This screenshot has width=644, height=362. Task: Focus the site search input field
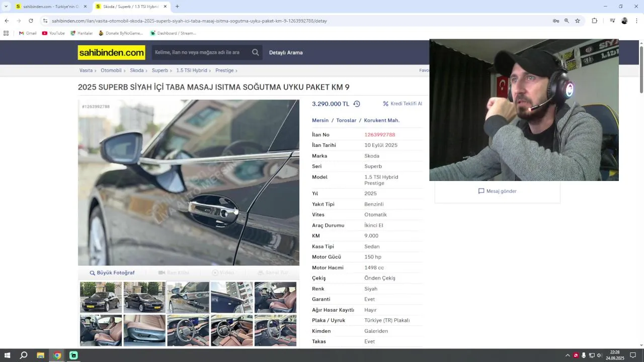click(201, 52)
